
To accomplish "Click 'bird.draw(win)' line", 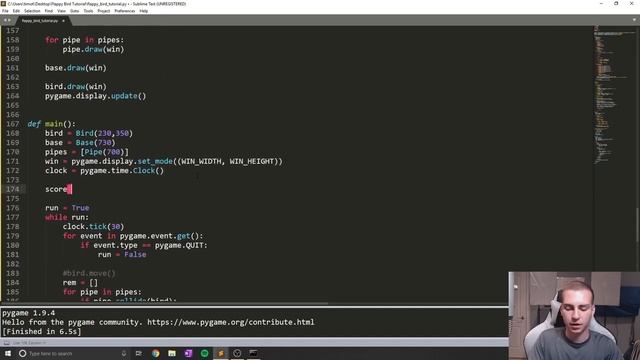I will (76, 87).
